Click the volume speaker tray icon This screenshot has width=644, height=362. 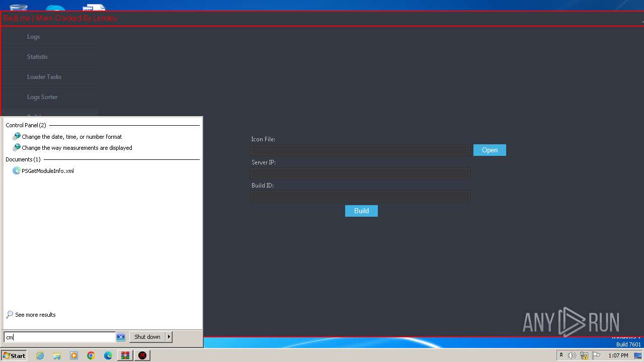coord(572,355)
